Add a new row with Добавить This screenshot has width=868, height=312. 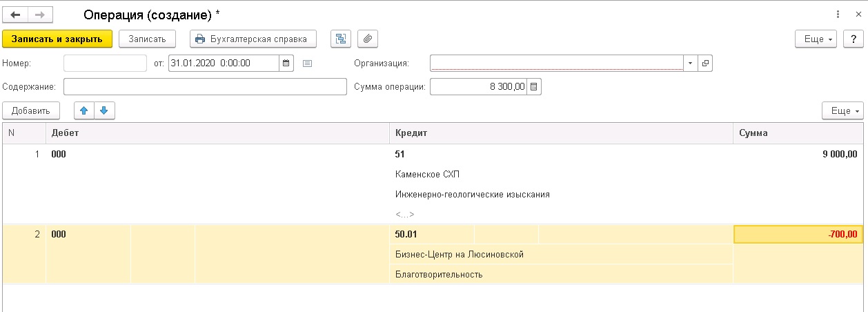coord(31,110)
